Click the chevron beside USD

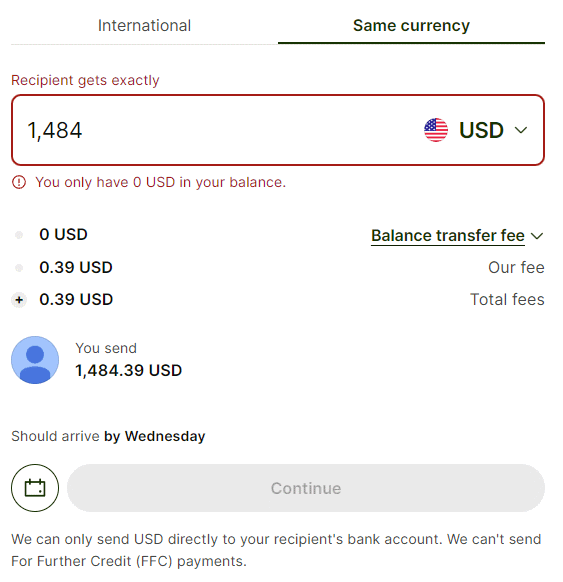pyautogui.click(x=521, y=130)
